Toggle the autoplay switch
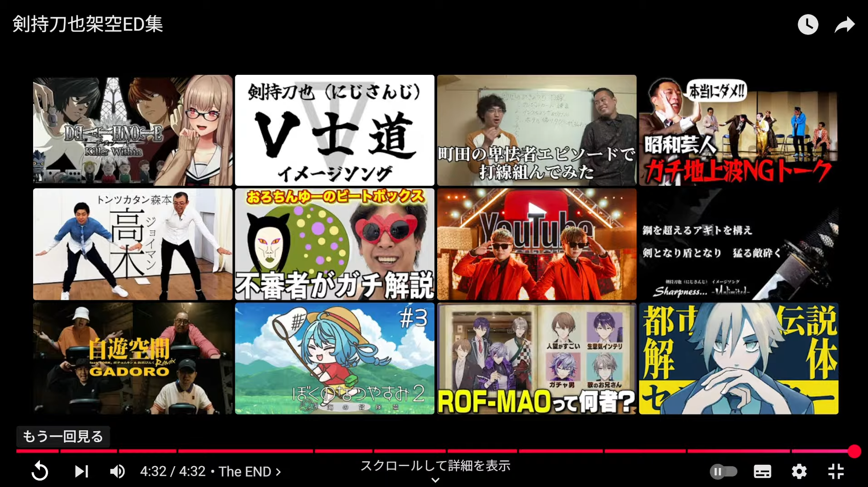The height and width of the screenshot is (487, 868). click(x=723, y=472)
